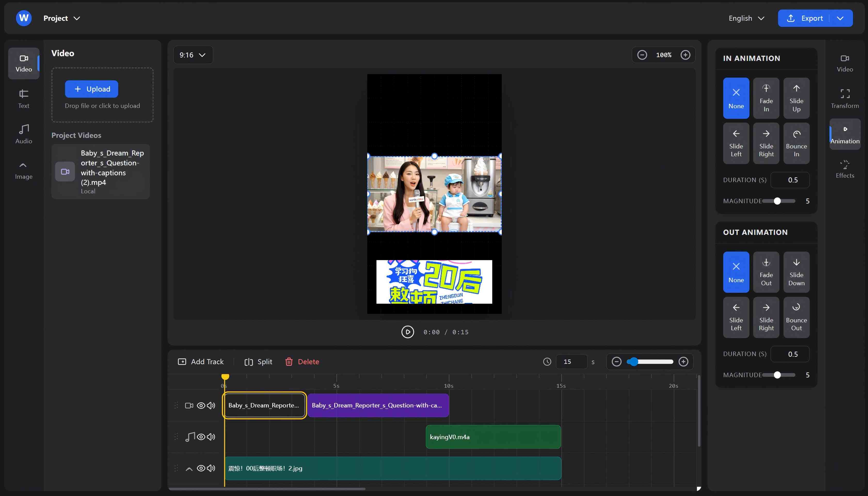868x496 pixels.
Task: Adjust the out animation Magnitude slider
Action: pyautogui.click(x=777, y=375)
